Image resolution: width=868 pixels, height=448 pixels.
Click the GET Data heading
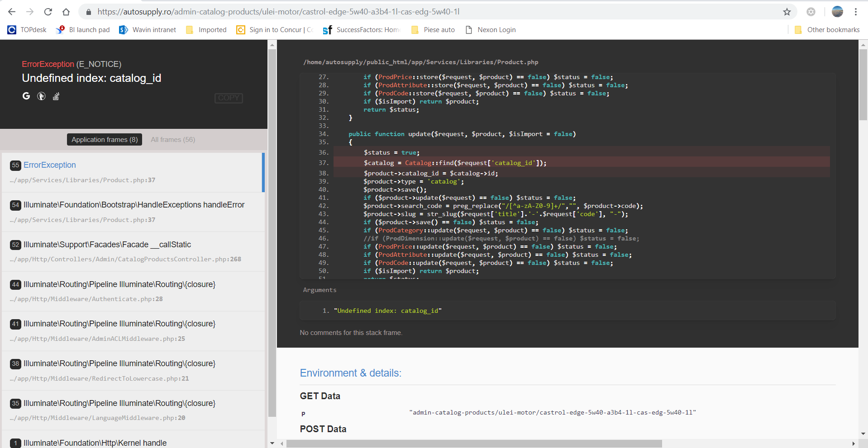(x=320, y=396)
